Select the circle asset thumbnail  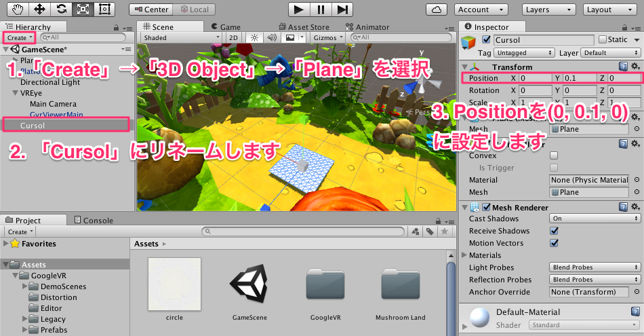coord(174,284)
